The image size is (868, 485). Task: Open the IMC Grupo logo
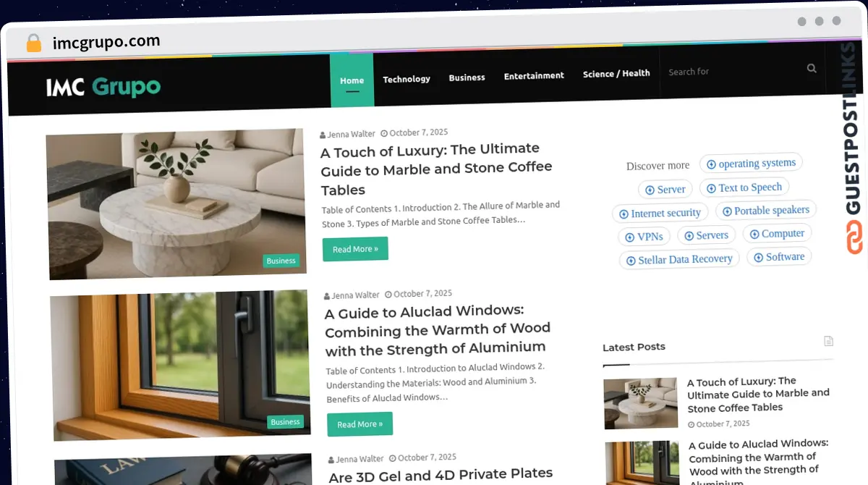[103, 88]
